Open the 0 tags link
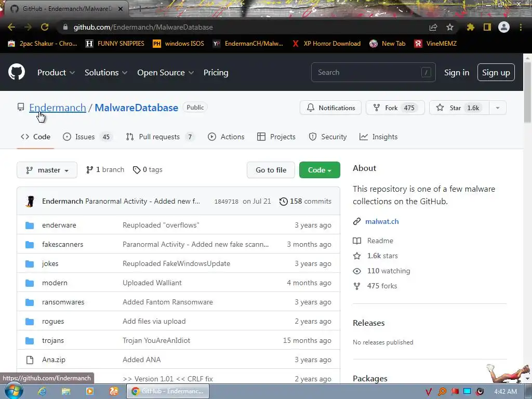 [148, 170]
